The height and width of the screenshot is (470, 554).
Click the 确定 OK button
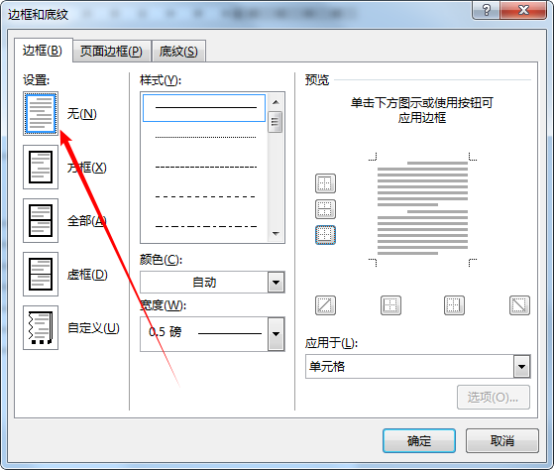(419, 441)
